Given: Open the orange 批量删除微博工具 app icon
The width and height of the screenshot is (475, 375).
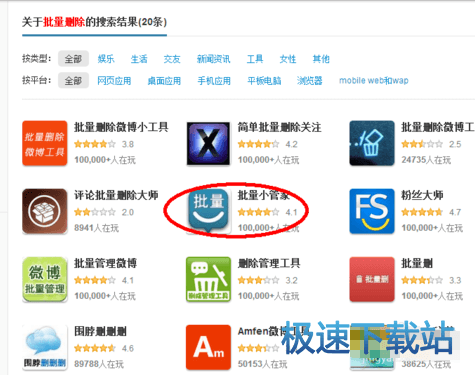Looking at the screenshot, I should [45, 143].
